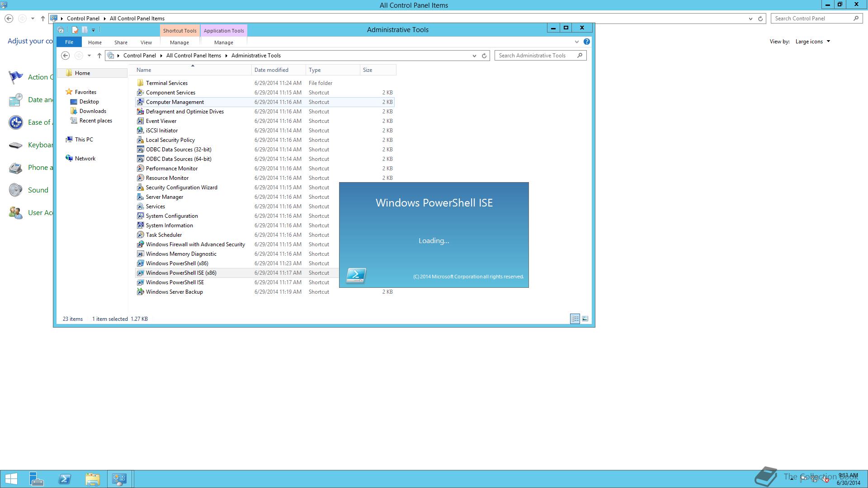Open PowerShell from the taskbar
868x488 pixels.
click(x=65, y=479)
